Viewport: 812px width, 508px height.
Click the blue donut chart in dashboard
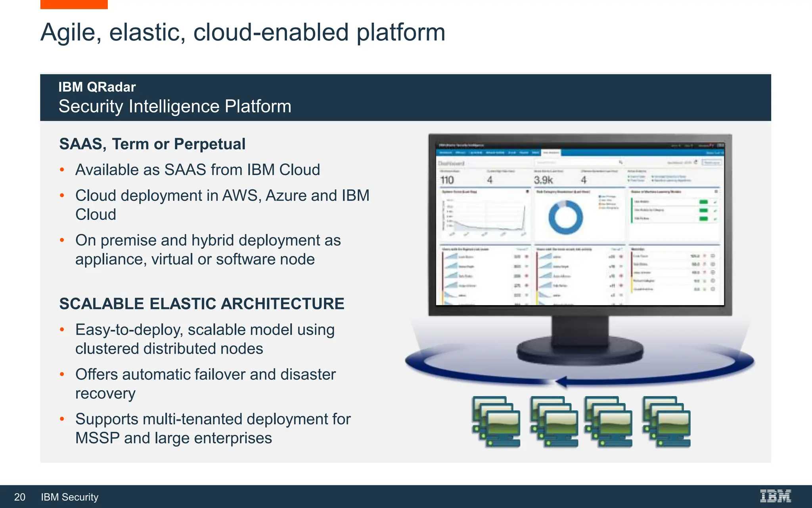click(x=565, y=217)
